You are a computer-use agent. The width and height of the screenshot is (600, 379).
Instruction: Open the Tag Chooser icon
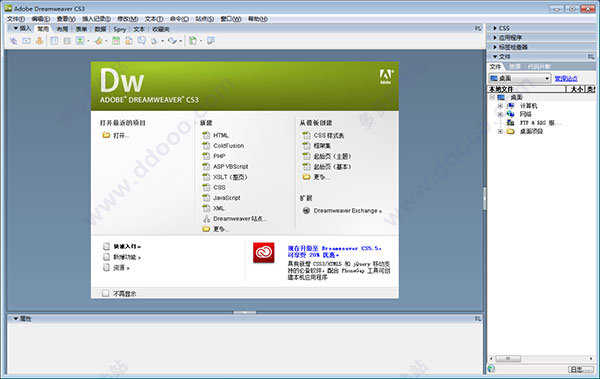(210, 41)
